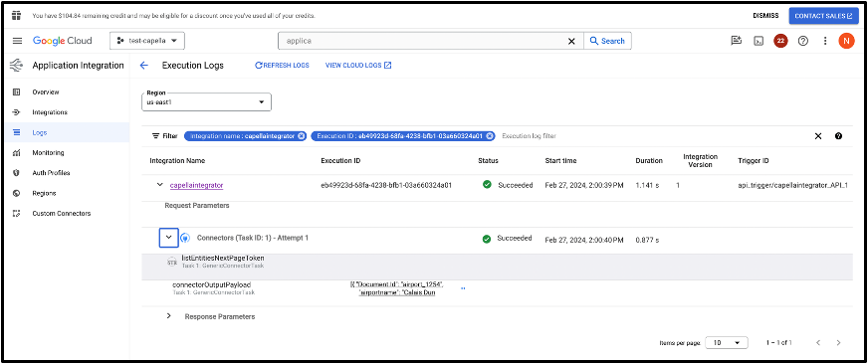The image size is (868, 364).
Task: Remove the Execution ID filter chip
Action: 490,136
